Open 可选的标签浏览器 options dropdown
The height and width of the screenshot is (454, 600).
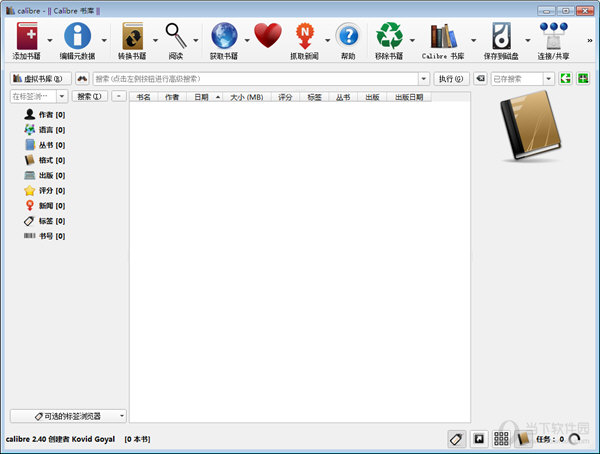(122, 416)
